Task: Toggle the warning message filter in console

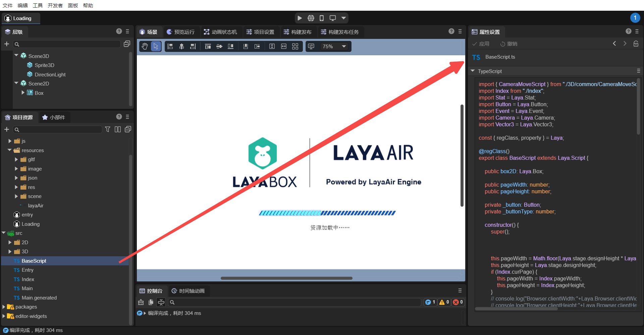Action: [444, 302]
